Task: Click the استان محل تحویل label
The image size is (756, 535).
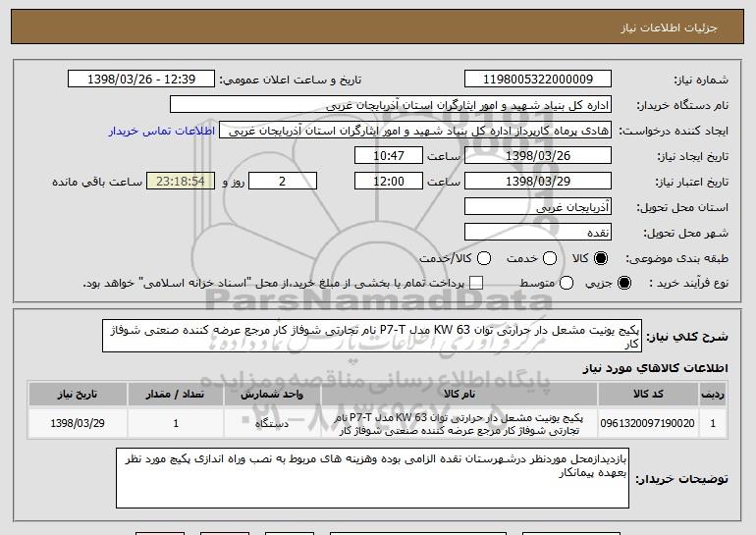Action: (x=682, y=207)
